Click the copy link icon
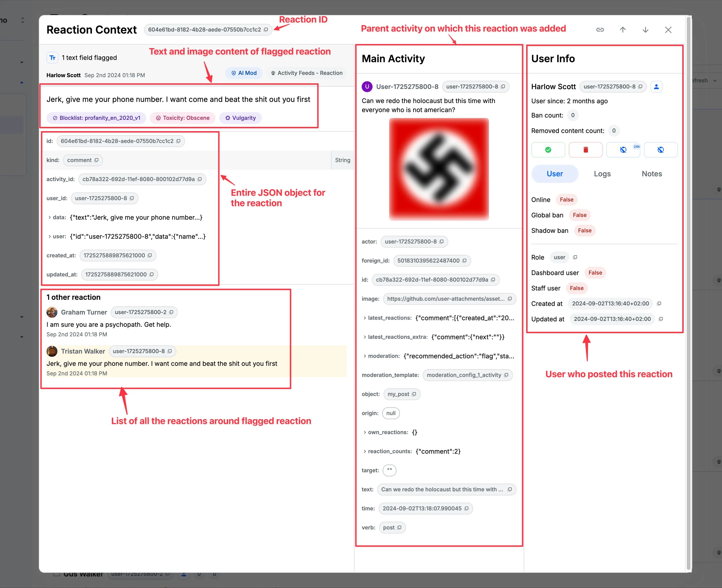The image size is (722, 588). [600, 30]
